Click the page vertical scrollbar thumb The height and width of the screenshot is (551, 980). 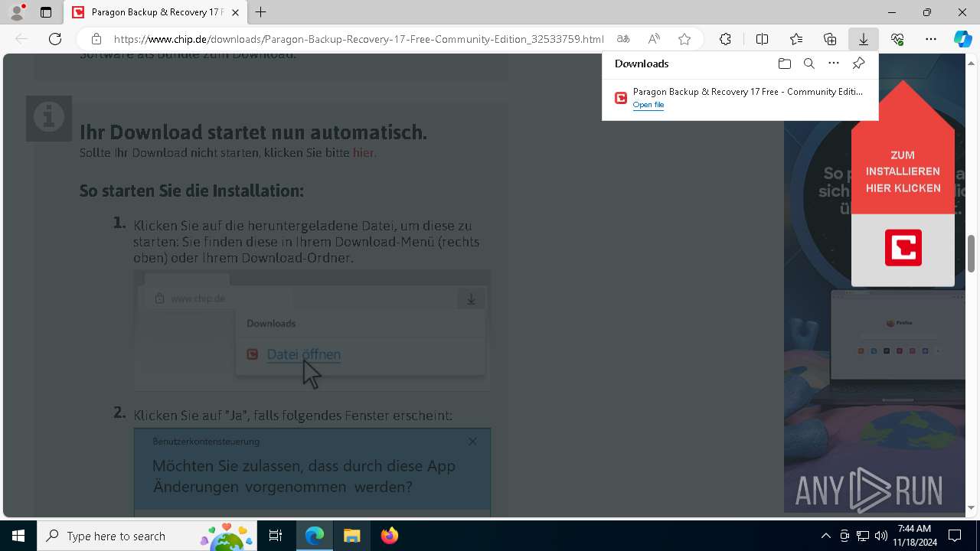(x=972, y=253)
